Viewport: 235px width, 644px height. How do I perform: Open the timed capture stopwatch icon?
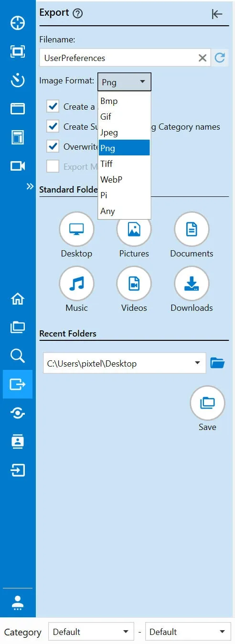18,80
